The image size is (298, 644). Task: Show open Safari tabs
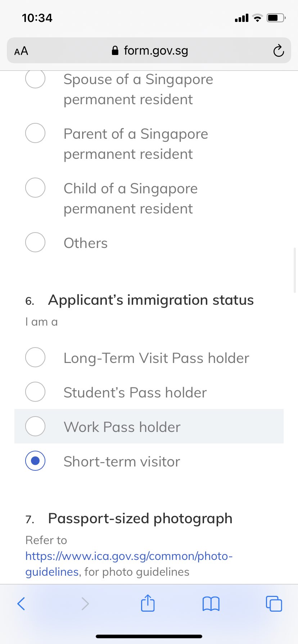pos(274,603)
